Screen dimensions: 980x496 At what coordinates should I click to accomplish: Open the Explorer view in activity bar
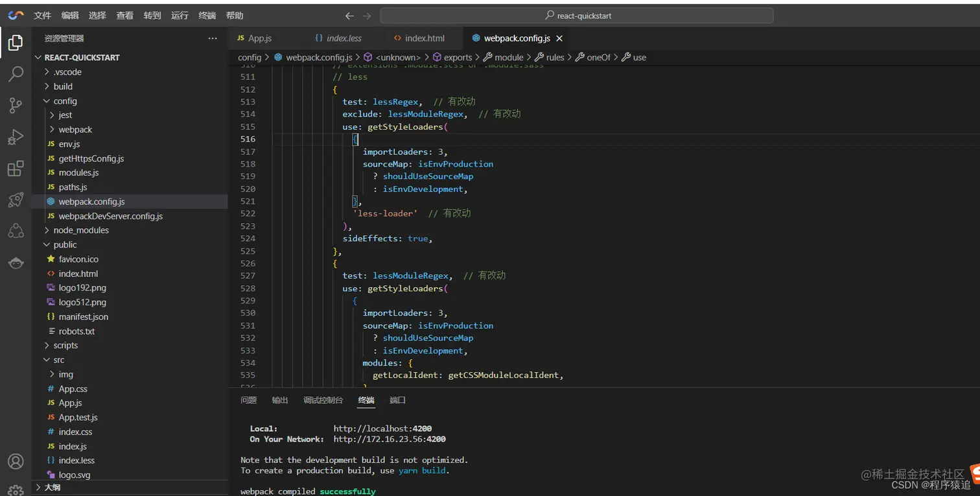tap(16, 43)
